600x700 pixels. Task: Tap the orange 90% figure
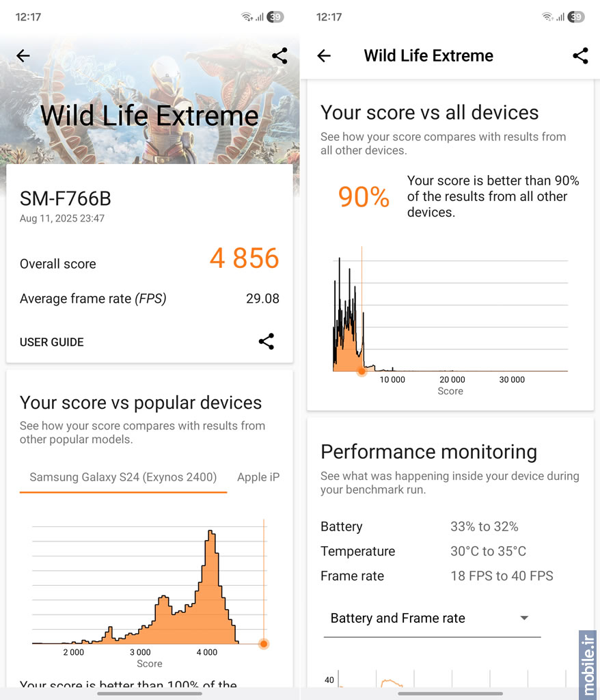(x=364, y=196)
